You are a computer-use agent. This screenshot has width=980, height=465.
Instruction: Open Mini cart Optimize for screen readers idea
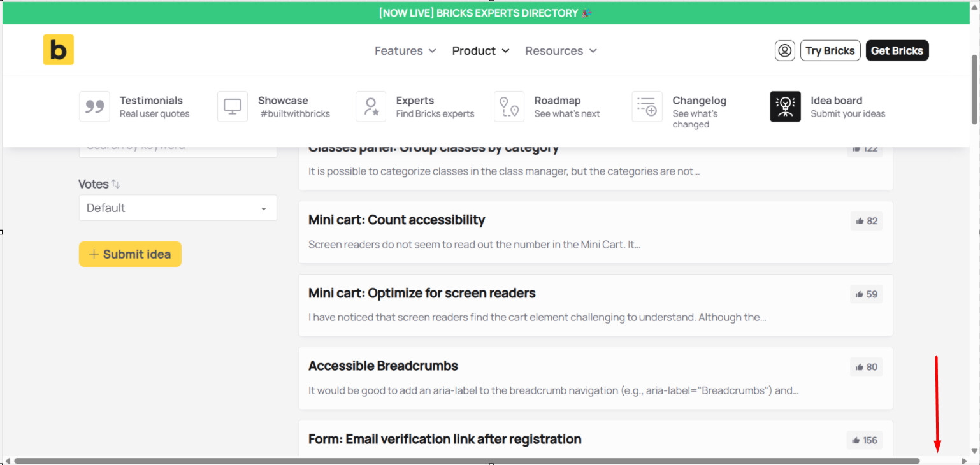[x=422, y=293]
